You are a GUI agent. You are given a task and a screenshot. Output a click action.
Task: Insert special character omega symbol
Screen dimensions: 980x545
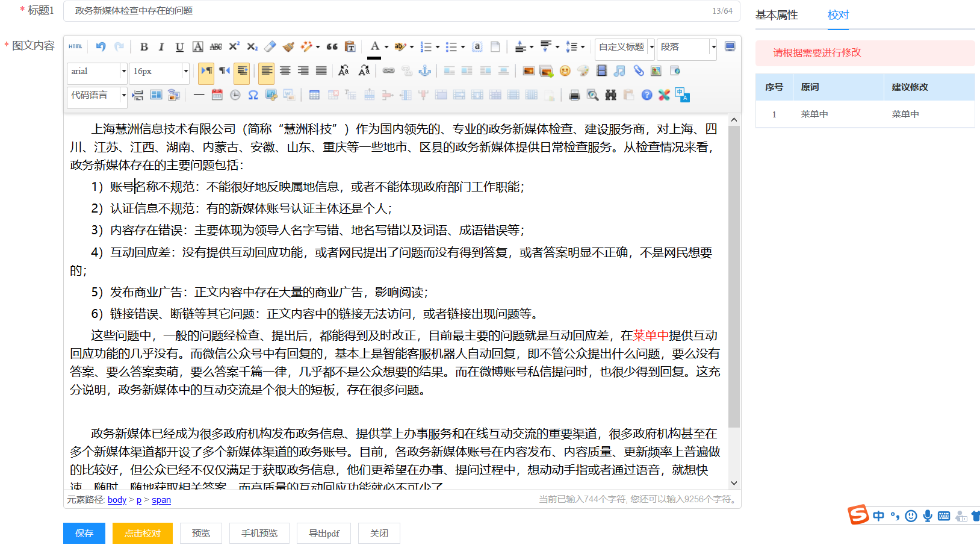pos(253,95)
